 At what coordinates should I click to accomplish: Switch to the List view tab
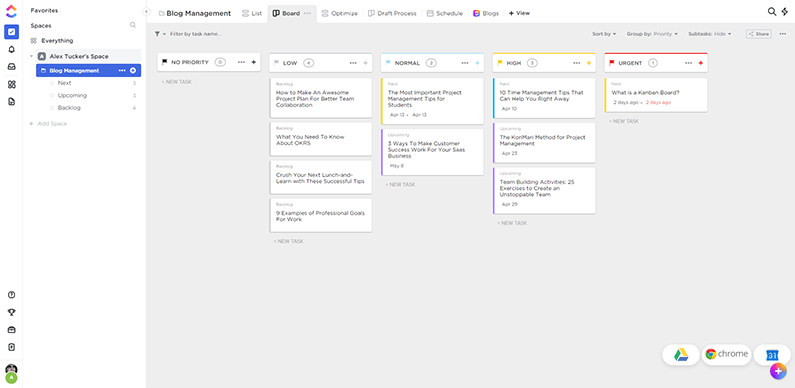(x=252, y=14)
